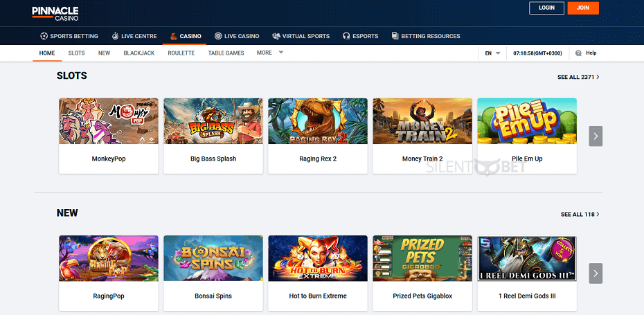
Task: Open Virtual Sports section
Action: [301, 36]
